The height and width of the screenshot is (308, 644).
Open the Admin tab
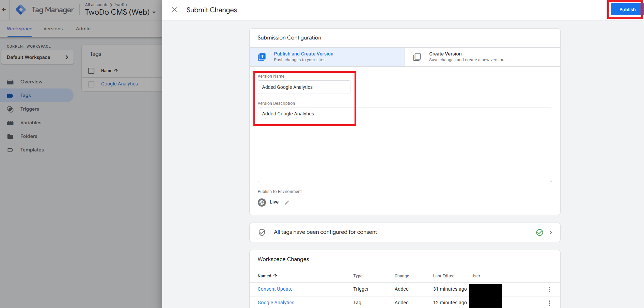[83, 29]
